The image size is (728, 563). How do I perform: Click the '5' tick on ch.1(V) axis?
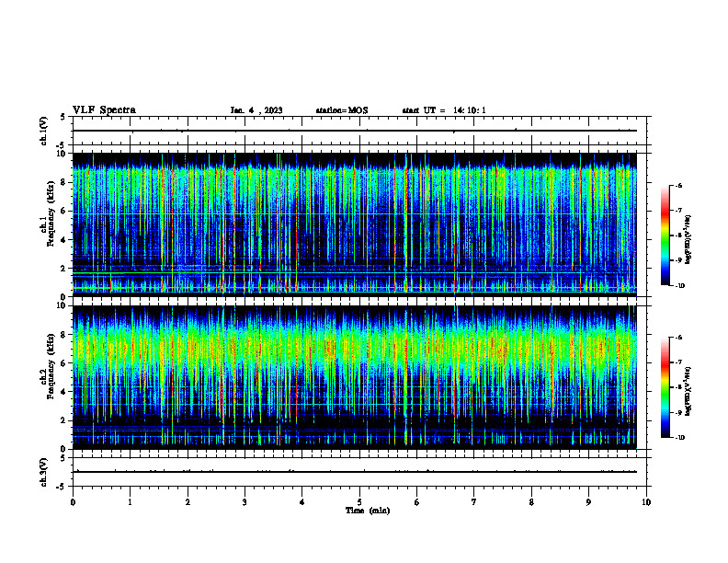[x=63, y=117]
